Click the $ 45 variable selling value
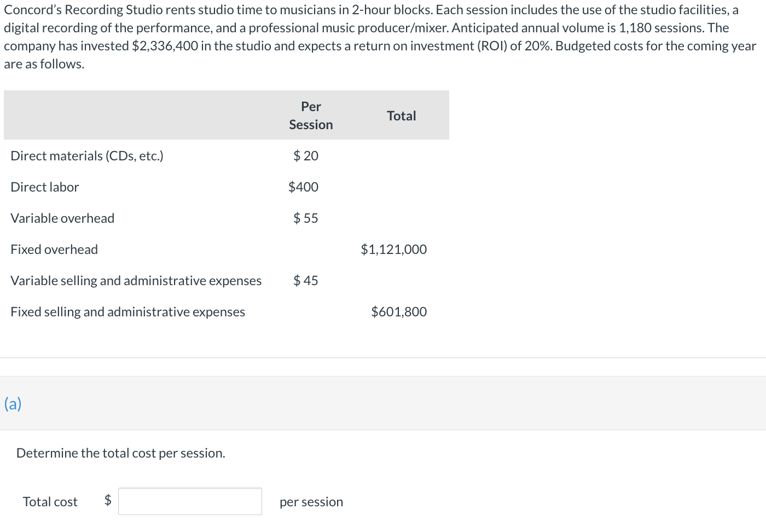The image size is (766, 532). pos(306,281)
